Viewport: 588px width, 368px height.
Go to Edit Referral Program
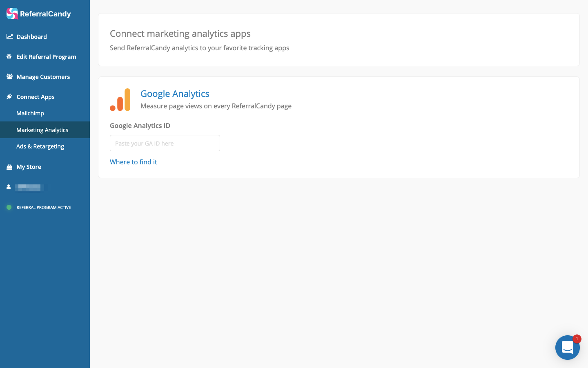(x=46, y=57)
